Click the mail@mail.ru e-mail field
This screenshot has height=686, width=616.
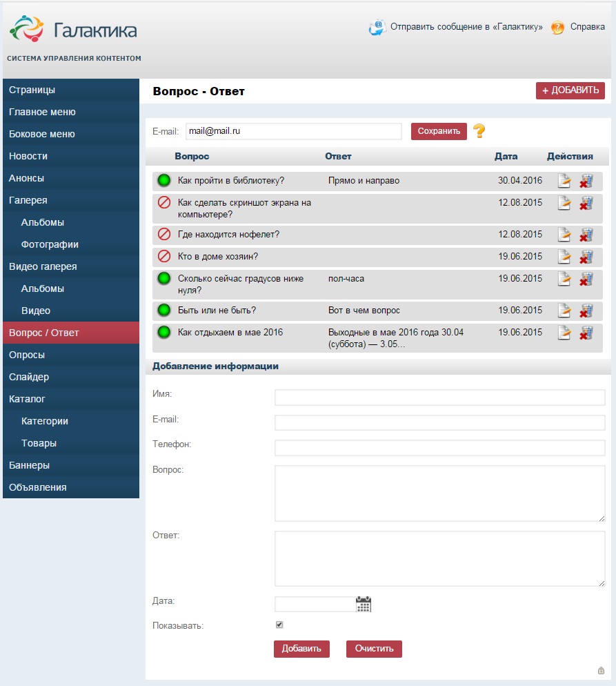tap(293, 131)
